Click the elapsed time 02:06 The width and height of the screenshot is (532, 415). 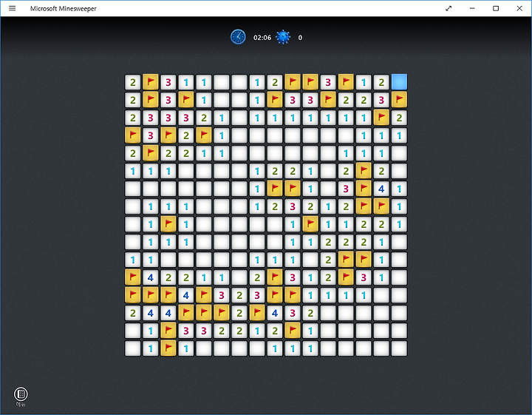click(262, 37)
